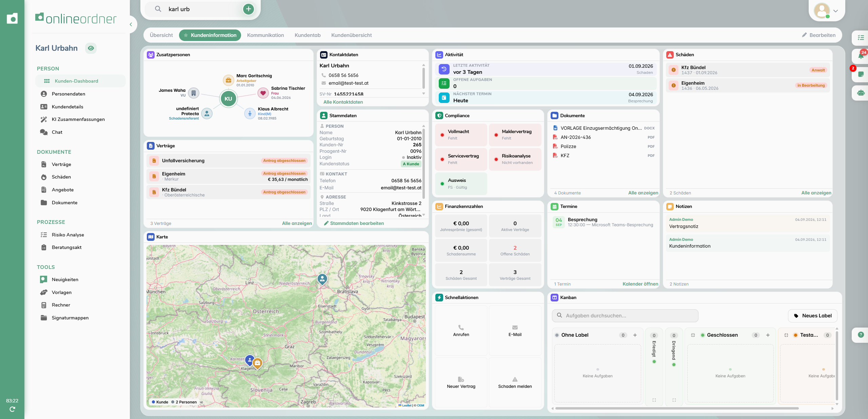Open the user avatar dropdown menu
Viewport: 868px width, 419px height.
(x=826, y=11)
